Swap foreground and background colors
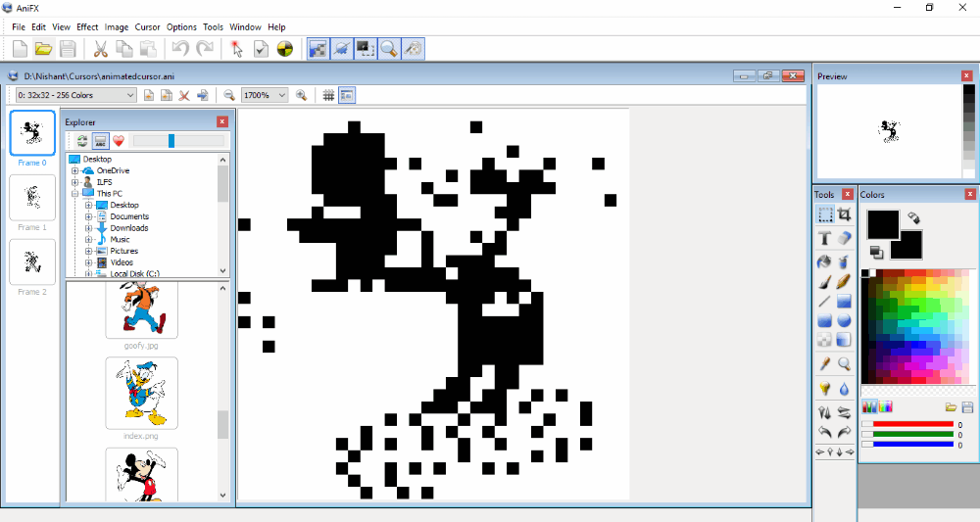This screenshot has height=522, width=980. tap(913, 218)
